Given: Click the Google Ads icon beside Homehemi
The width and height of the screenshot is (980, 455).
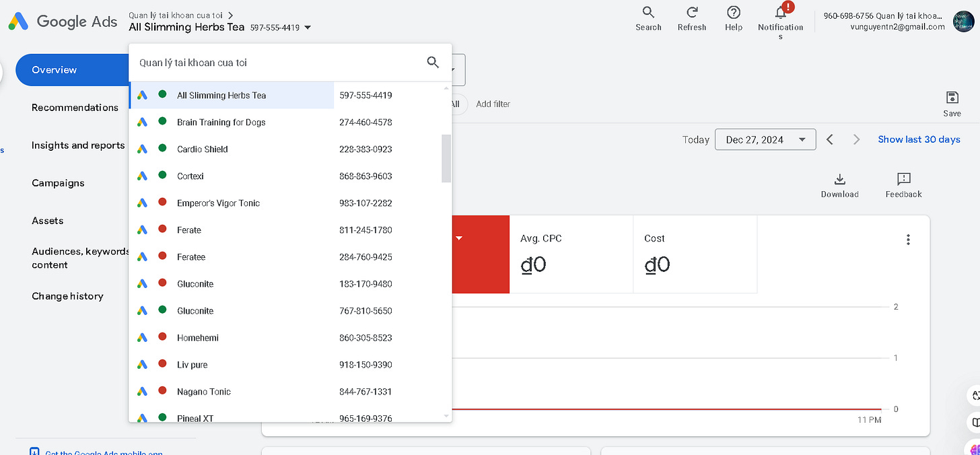Looking at the screenshot, I should pos(142,337).
